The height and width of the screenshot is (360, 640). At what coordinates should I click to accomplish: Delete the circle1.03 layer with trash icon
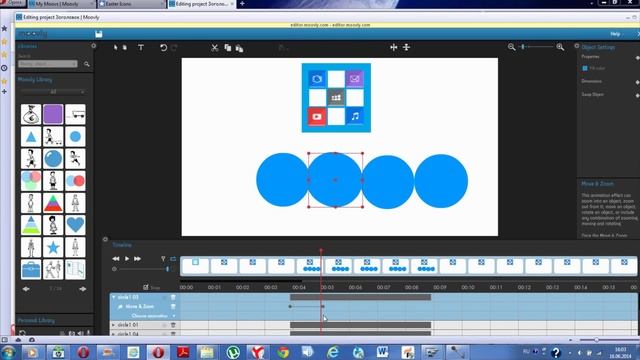pyautogui.click(x=173, y=297)
